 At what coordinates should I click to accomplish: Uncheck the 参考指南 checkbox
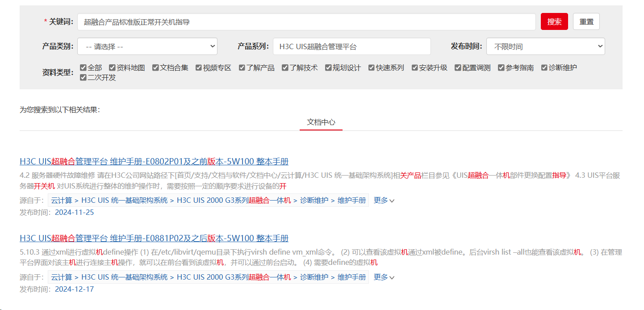click(502, 67)
